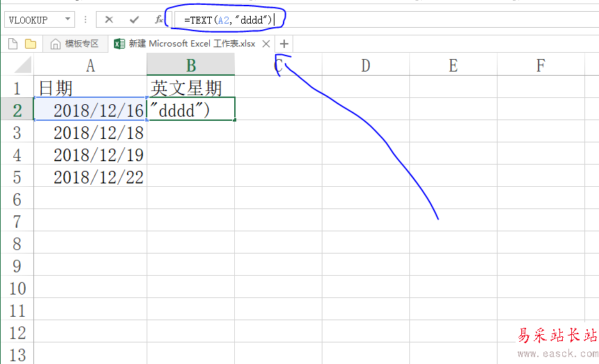Click the cell with date 2018/12/16
Viewport: 599px width, 364px height.
tap(90, 110)
